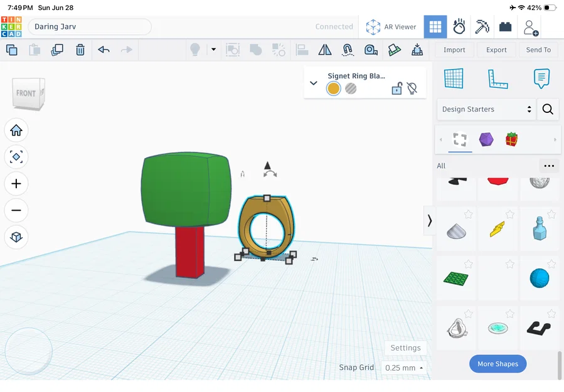Open the Design Starters category dropdown
Image resolution: width=564 pixels, height=392 pixels.
486,109
